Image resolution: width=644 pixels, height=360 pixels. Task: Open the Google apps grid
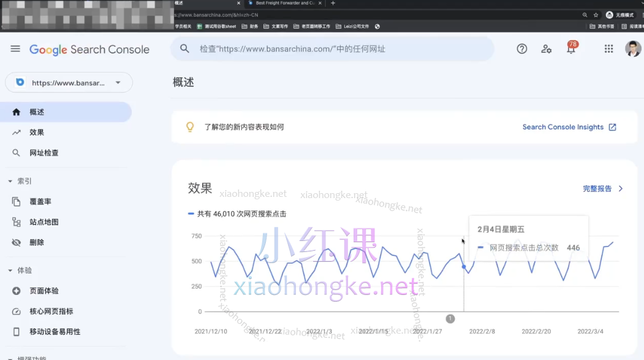tap(608, 49)
